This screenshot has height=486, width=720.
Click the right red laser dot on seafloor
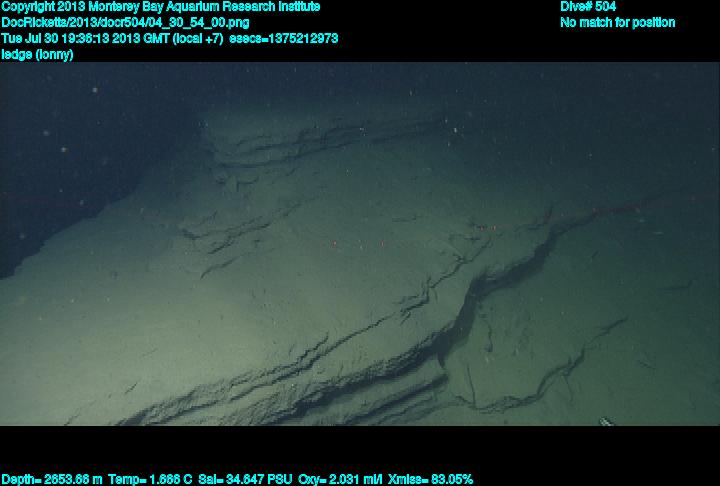coord(381,243)
